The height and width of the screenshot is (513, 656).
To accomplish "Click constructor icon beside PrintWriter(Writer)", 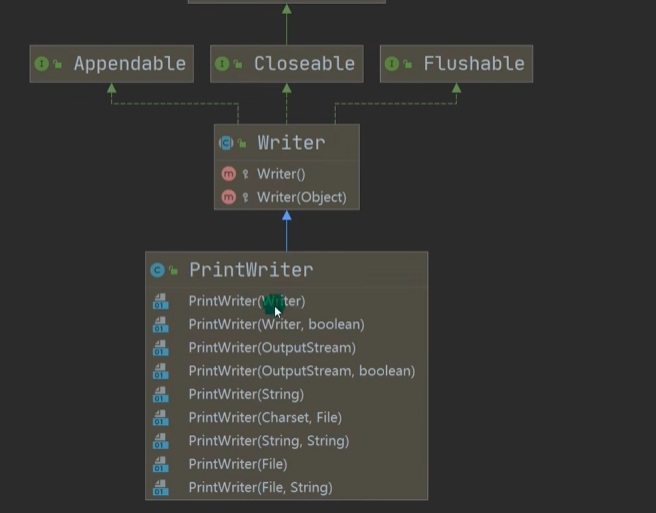I will click(161, 301).
